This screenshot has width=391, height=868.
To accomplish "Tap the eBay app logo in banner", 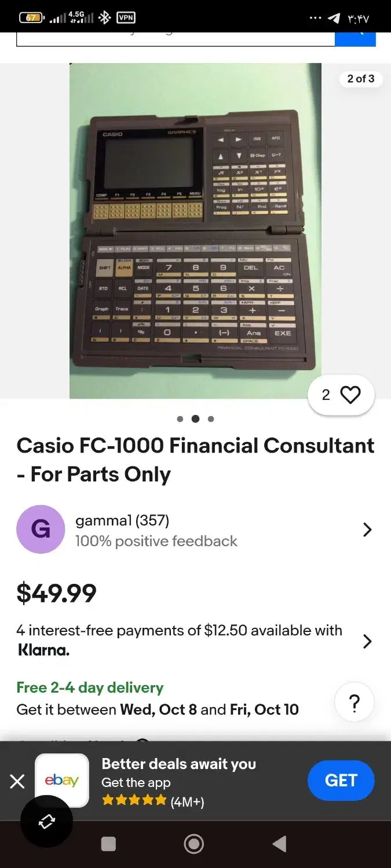I will 62,780.
